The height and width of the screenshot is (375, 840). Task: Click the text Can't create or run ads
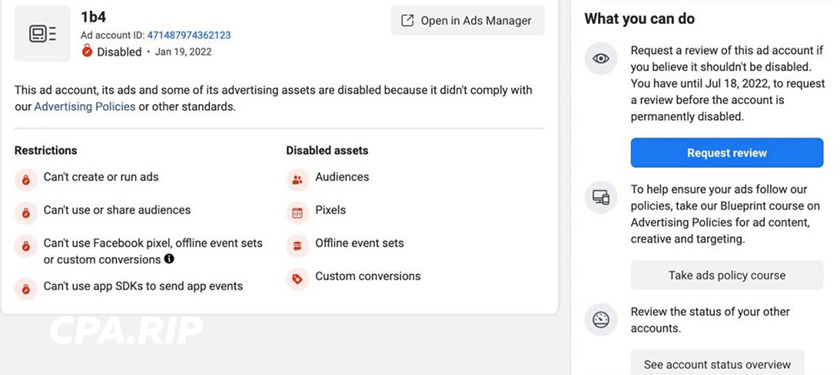(x=101, y=177)
